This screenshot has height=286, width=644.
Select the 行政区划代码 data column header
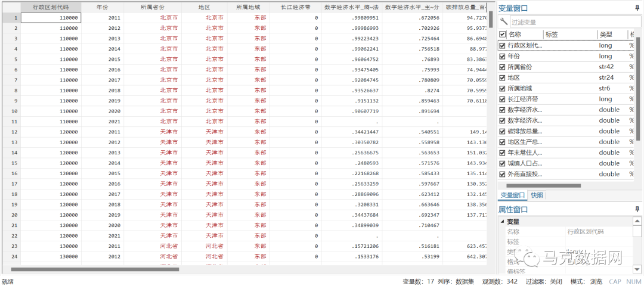[51, 7]
